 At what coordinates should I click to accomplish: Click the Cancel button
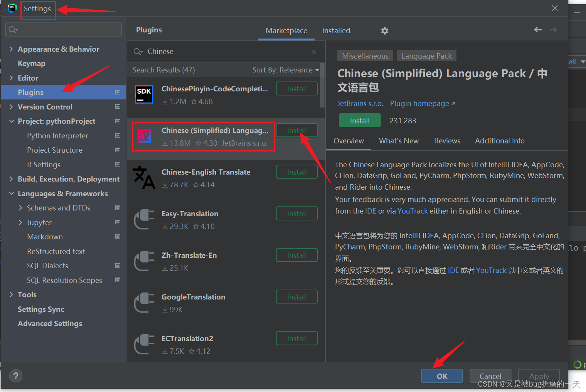(x=490, y=376)
